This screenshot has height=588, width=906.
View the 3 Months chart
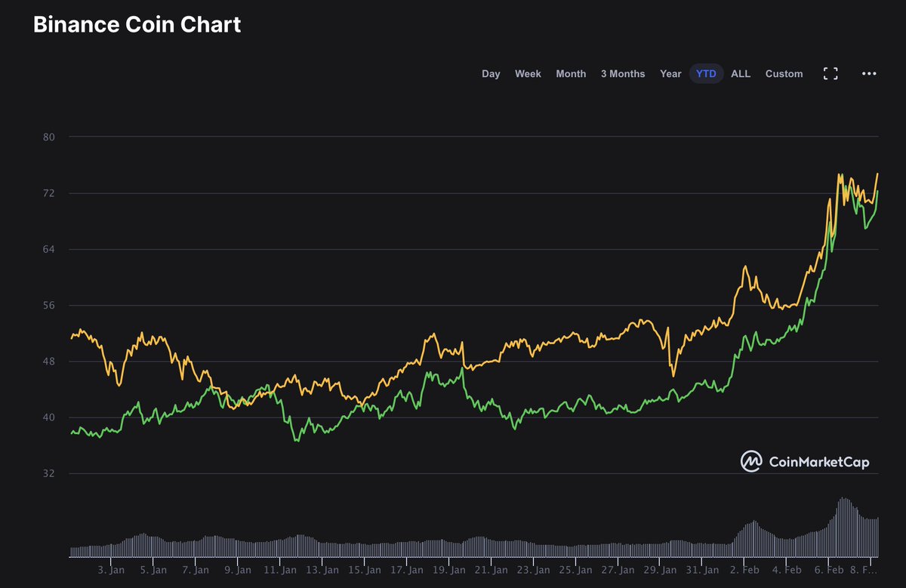[x=623, y=73]
